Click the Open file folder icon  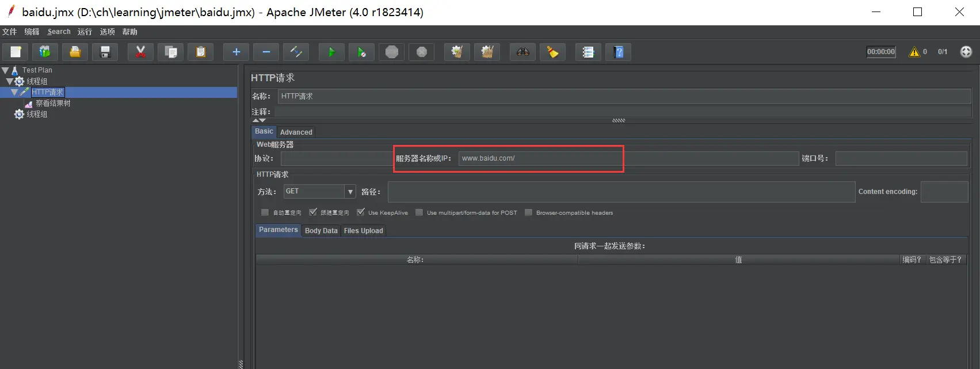click(75, 52)
